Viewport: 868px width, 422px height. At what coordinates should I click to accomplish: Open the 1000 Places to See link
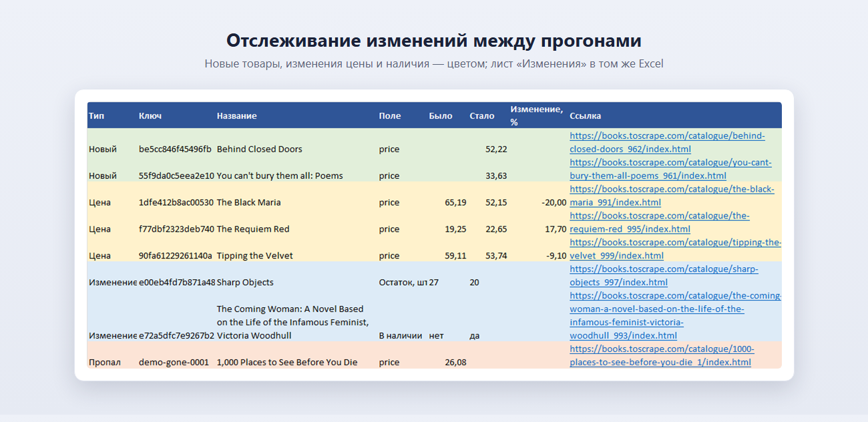(x=662, y=356)
